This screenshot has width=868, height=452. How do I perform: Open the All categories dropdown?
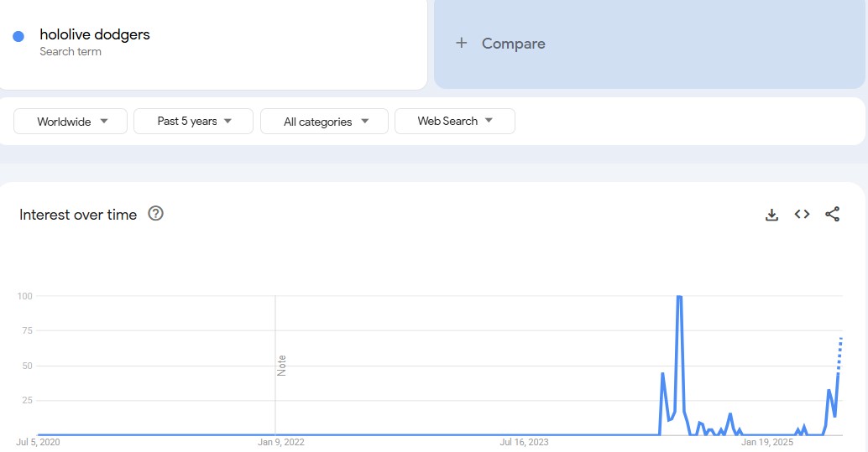324,121
